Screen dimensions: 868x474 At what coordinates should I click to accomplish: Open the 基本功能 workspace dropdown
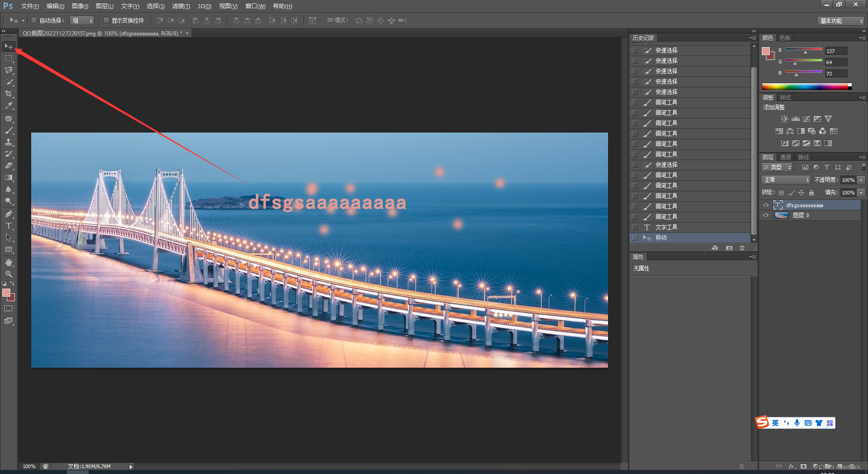click(x=841, y=21)
